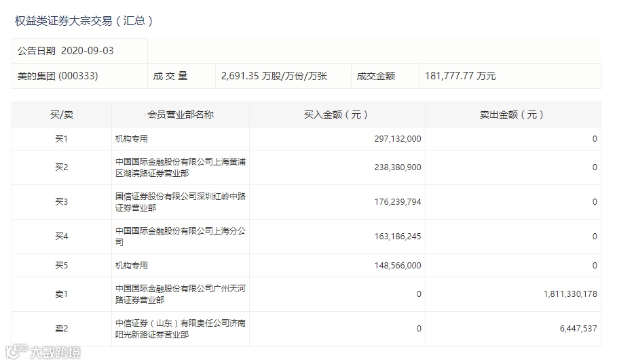Select the 买1 row label
This screenshot has width=617, height=364.
click(61, 139)
